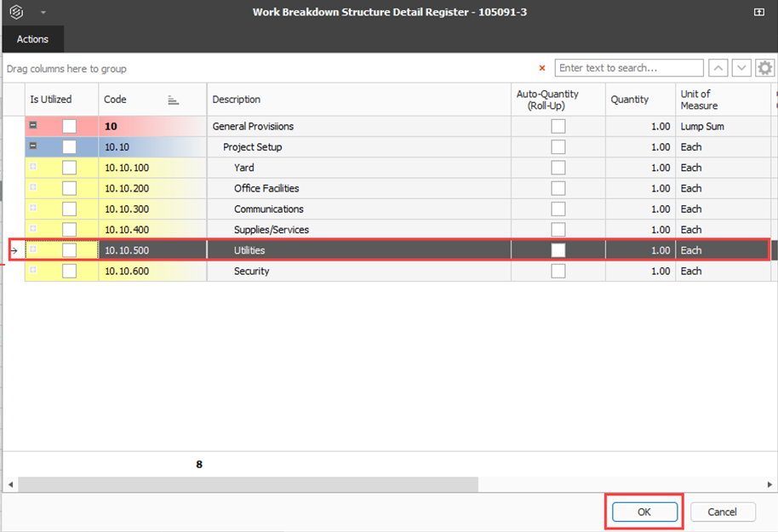
Task: Toggle Auto-Quantity checkbox for General Provisions
Action: [x=558, y=126]
